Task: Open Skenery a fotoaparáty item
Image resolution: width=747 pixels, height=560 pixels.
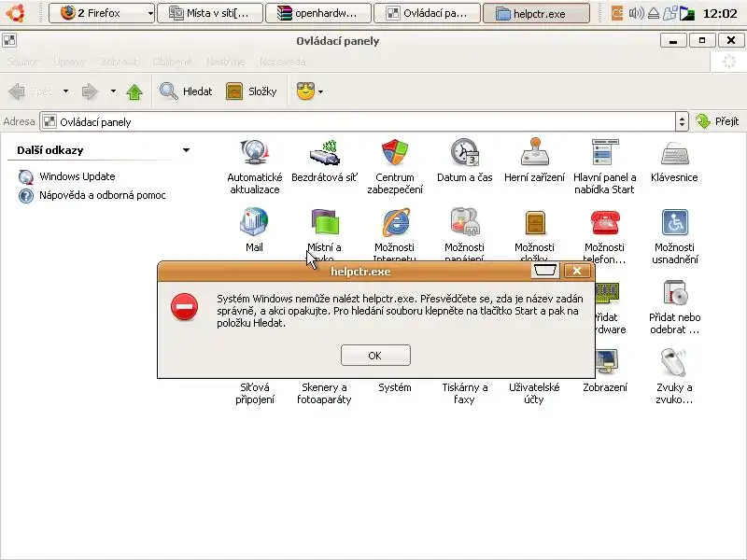Action: (x=324, y=393)
